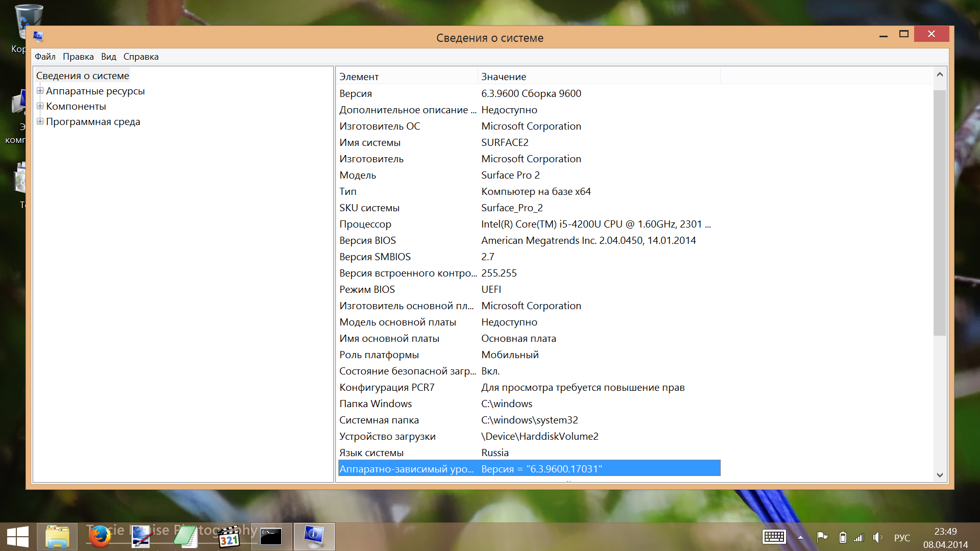Open the Windows Start button
Screen dimensions: 980x551
coord(18,537)
